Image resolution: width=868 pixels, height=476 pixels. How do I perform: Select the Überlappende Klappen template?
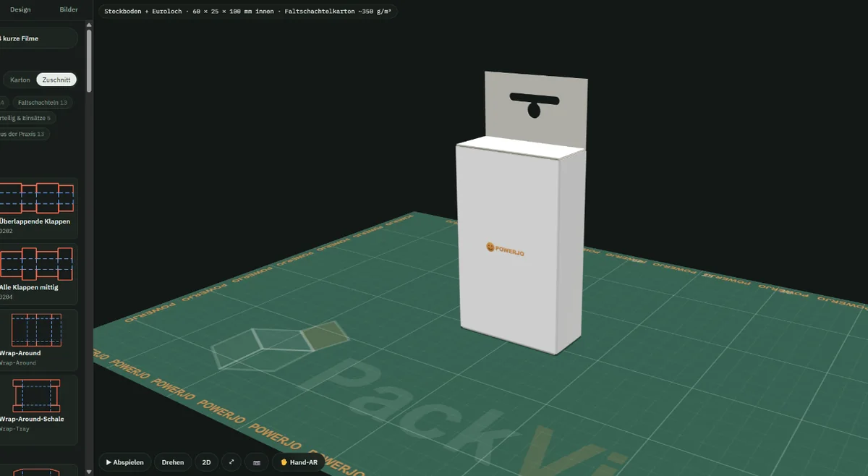37,208
